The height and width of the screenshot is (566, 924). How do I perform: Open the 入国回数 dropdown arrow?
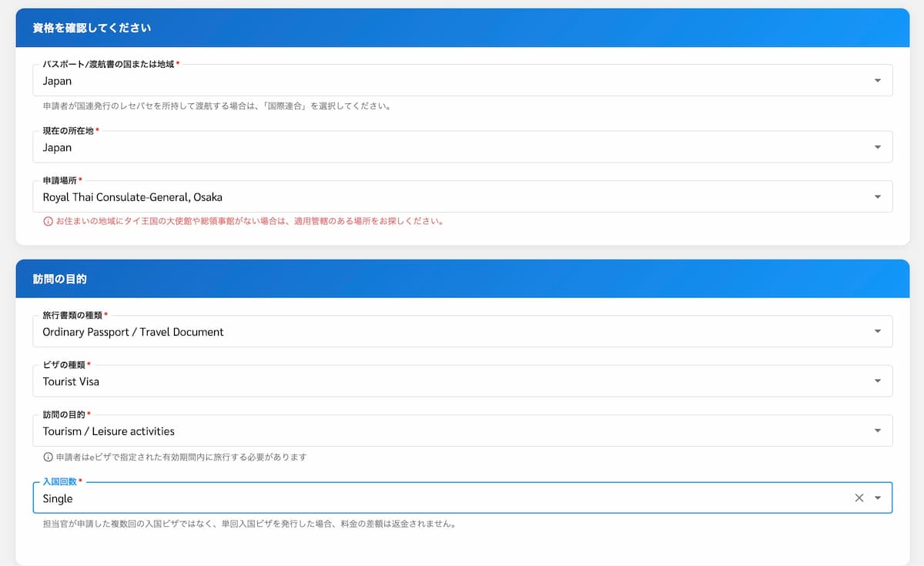pos(878,498)
